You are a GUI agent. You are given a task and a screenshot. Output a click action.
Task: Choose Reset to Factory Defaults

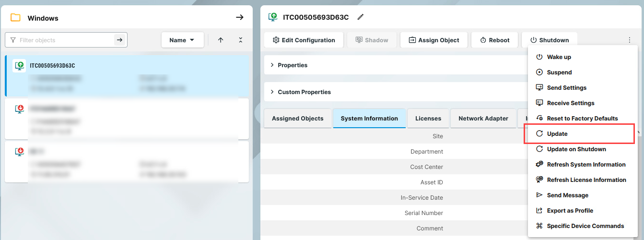pos(582,119)
